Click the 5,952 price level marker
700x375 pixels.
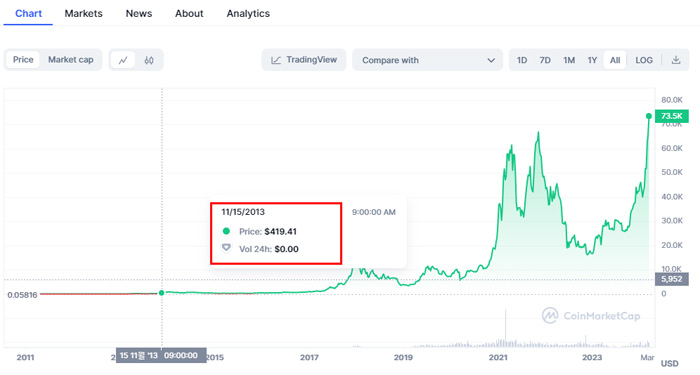click(x=671, y=279)
